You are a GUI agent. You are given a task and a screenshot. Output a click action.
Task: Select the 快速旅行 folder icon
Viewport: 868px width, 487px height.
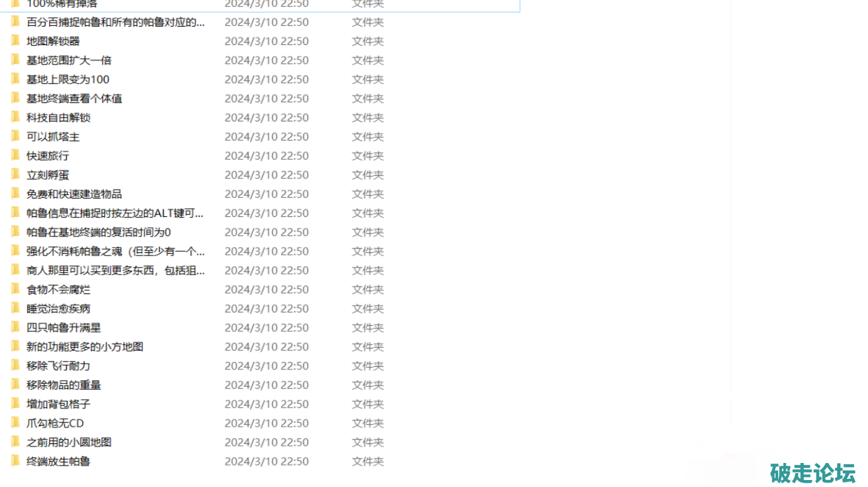(x=15, y=155)
